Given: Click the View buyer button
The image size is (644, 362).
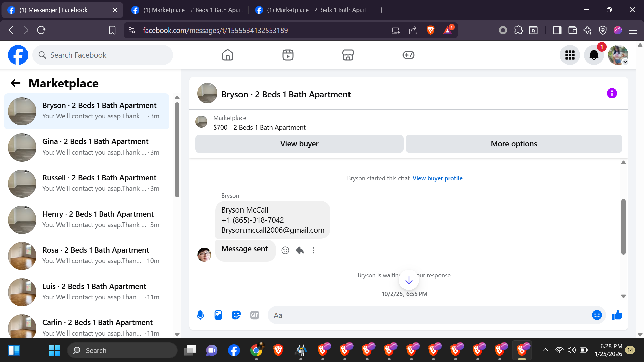Looking at the screenshot, I should click(299, 144).
